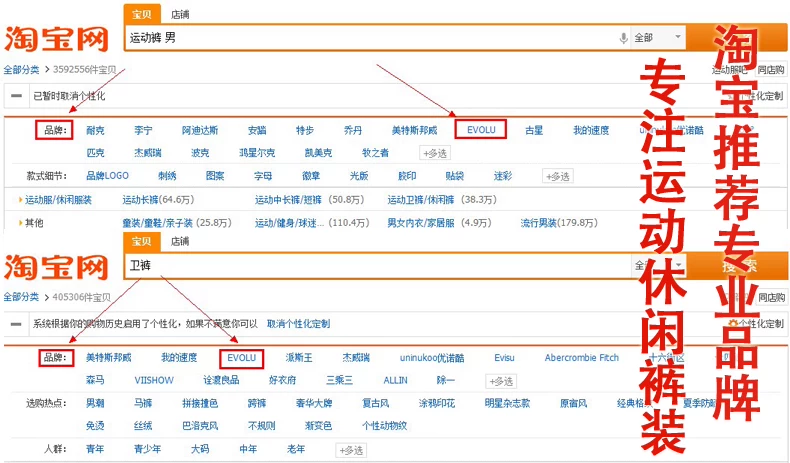
Task: Select the 匹克 brand
Action: (x=95, y=153)
